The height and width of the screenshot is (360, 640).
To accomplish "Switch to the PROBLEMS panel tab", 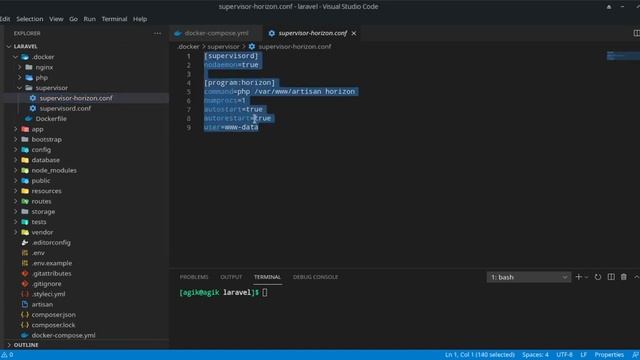I will point(194,277).
